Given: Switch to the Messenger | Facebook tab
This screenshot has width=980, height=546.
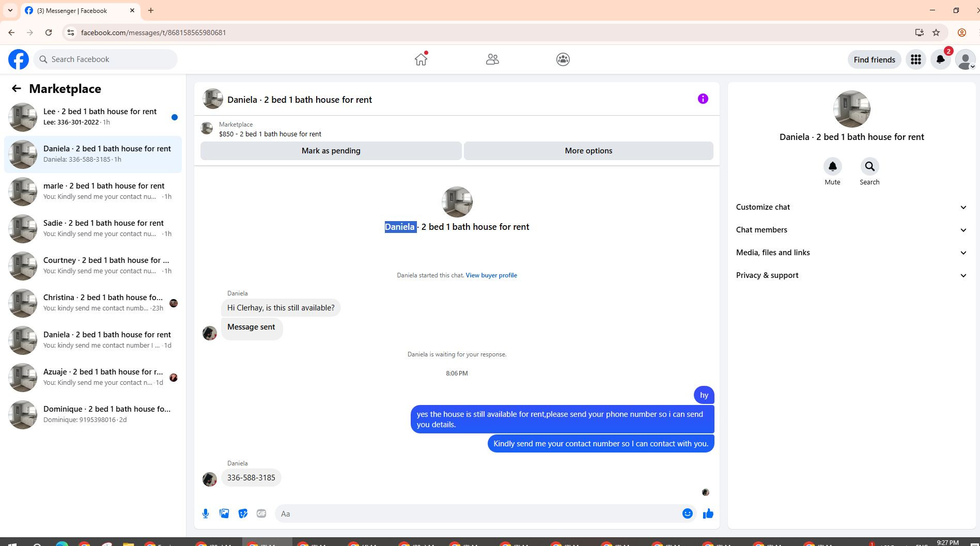Looking at the screenshot, I should click(x=80, y=10).
